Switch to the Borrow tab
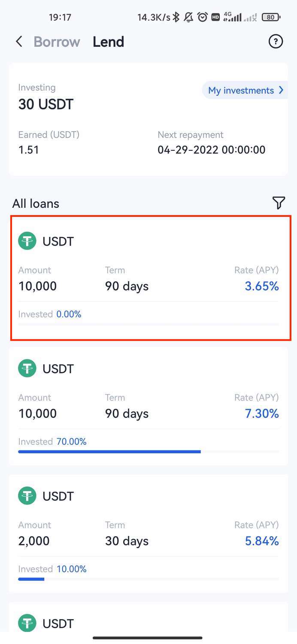Image resolution: width=297 pixels, height=644 pixels. (x=57, y=42)
